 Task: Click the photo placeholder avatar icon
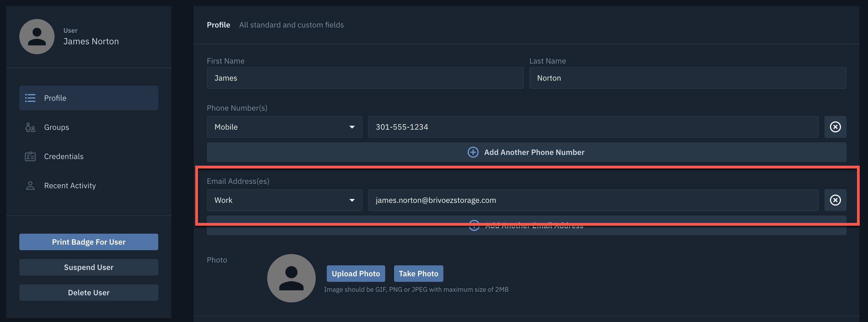[x=291, y=278]
